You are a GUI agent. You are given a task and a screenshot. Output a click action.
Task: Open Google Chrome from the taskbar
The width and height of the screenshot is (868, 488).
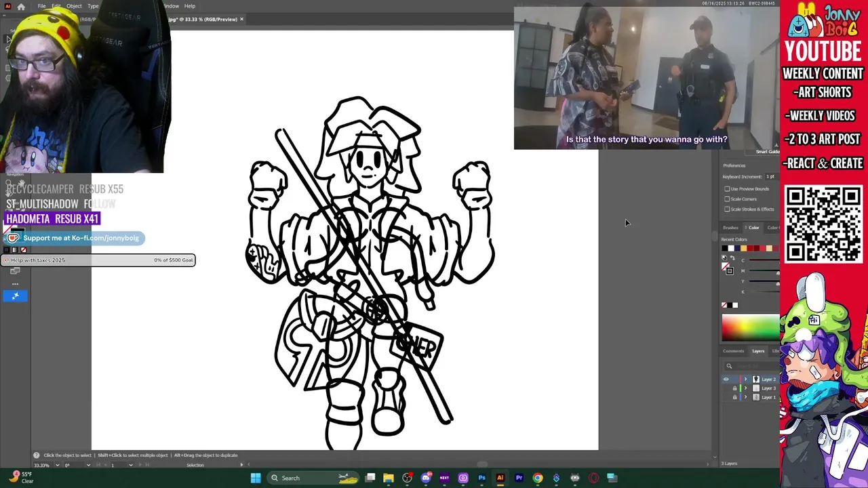[538, 478]
